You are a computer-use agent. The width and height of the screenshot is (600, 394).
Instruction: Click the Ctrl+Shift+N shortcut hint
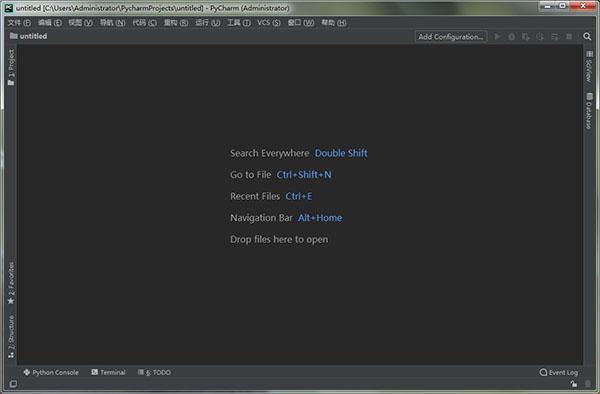(x=304, y=175)
